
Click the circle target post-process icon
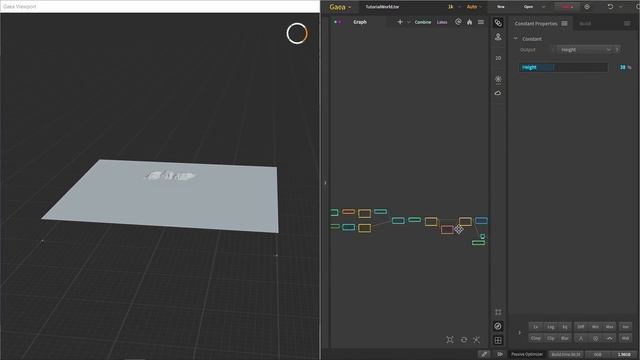(595, 338)
